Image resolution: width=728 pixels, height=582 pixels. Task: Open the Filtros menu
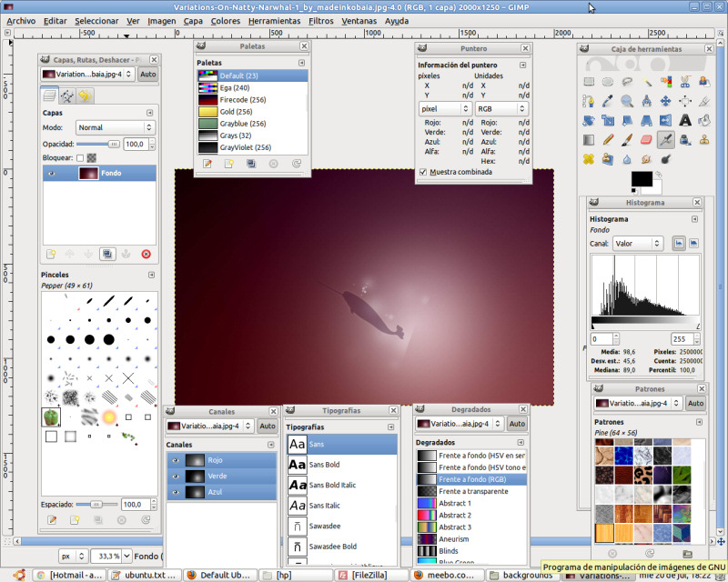point(321,21)
